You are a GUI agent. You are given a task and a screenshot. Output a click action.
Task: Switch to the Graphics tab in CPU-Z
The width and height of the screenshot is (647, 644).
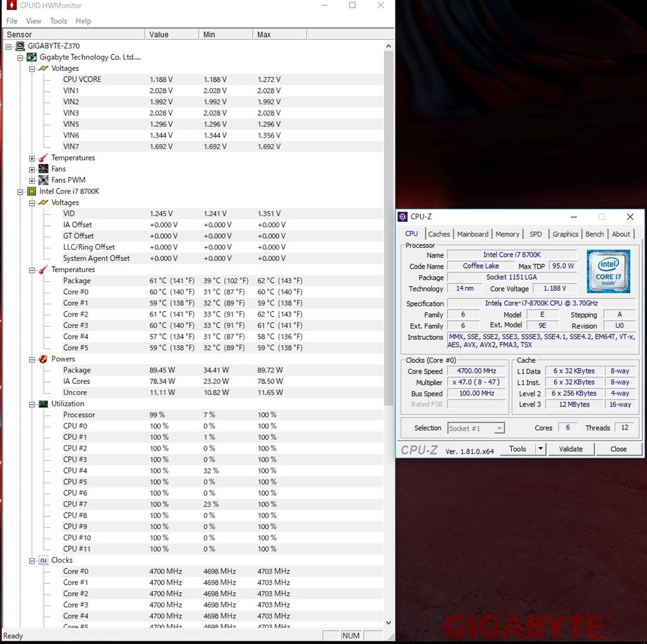(x=565, y=234)
